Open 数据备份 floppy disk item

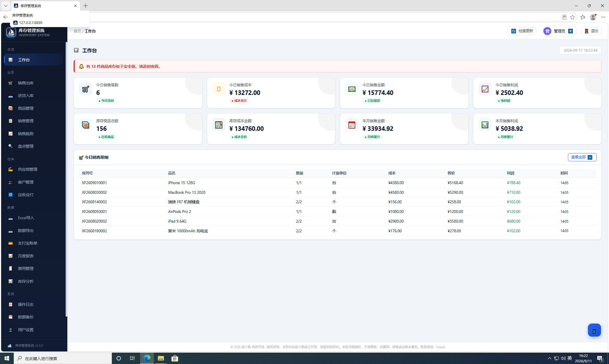[33, 317]
